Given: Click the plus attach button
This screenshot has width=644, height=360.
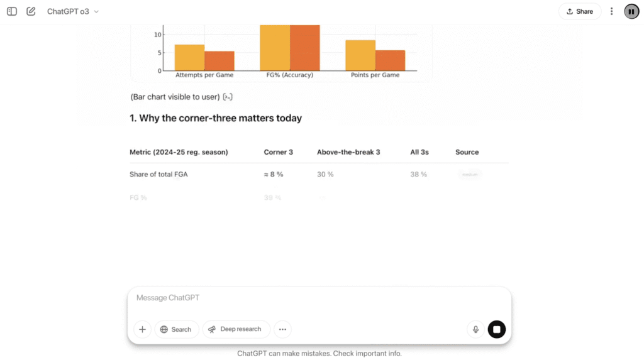Looking at the screenshot, I should tap(143, 329).
